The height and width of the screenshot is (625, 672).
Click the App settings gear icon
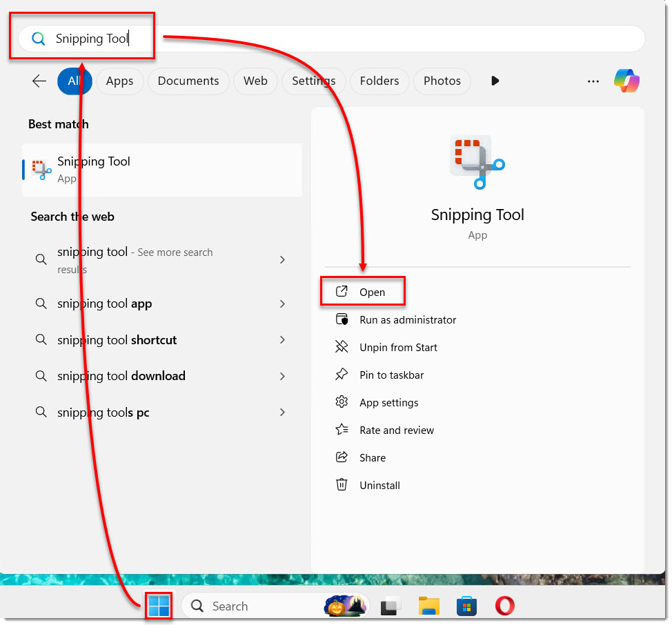coord(342,401)
